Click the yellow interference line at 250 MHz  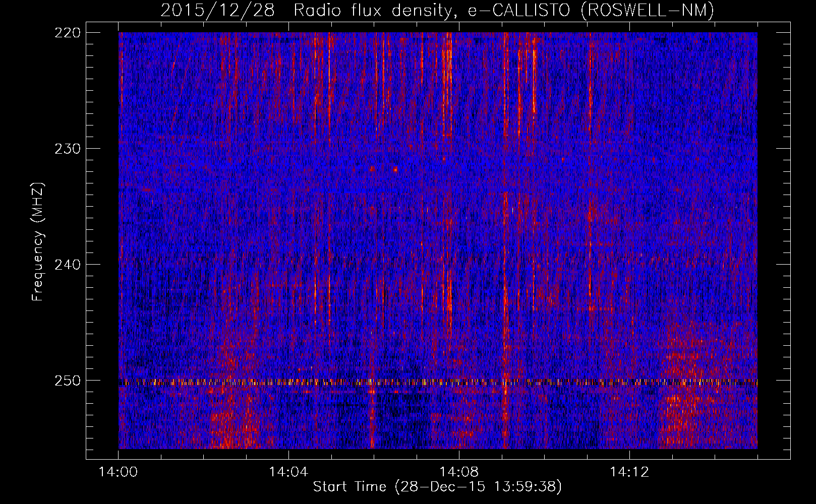point(438,383)
